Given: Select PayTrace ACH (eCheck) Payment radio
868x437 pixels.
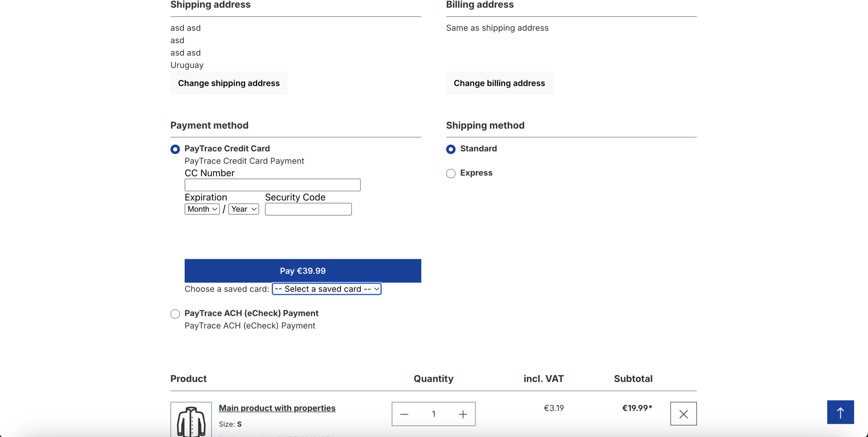Looking at the screenshot, I should (175, 314).
